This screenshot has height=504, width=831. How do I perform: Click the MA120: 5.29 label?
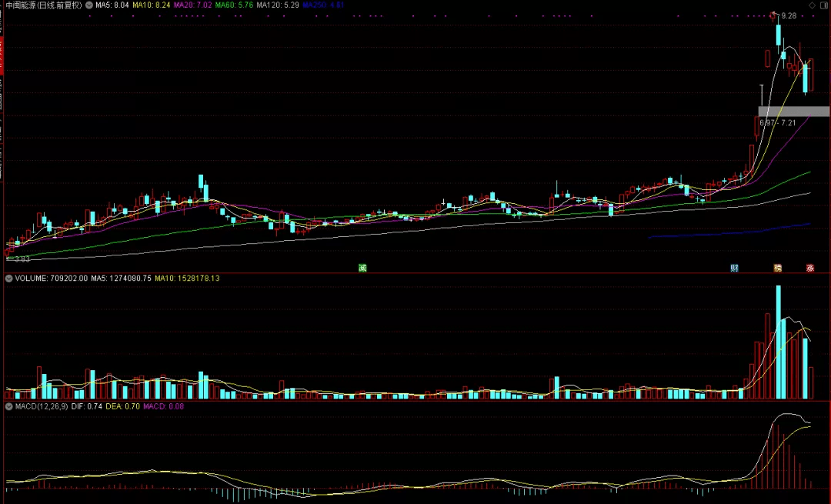click(277, 5)
